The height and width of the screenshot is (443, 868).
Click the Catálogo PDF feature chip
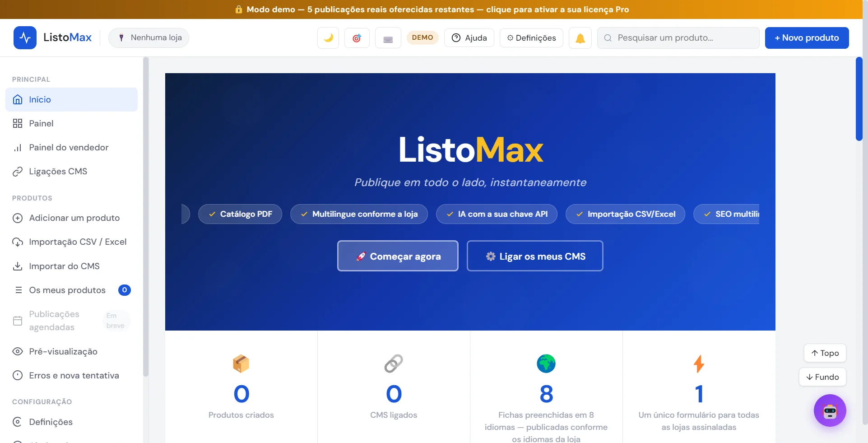(x=240, y=214)
